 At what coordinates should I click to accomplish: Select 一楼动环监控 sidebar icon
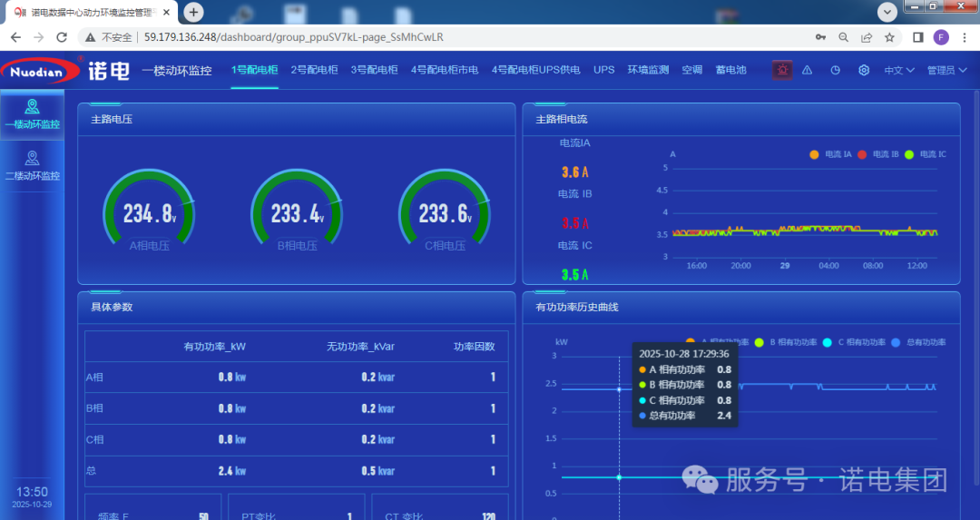tap(32, 107)
